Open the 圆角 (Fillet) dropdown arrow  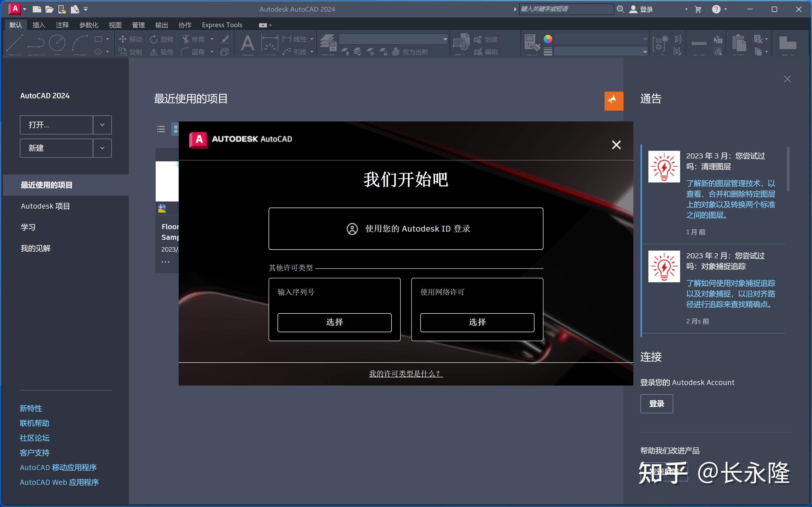tap(212, 52)
